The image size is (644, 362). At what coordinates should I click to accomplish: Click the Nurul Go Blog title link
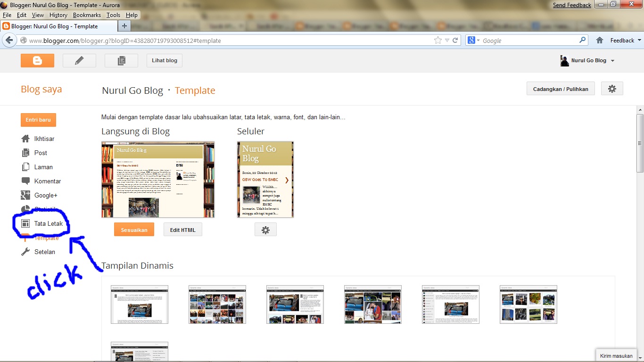[132, 90]
